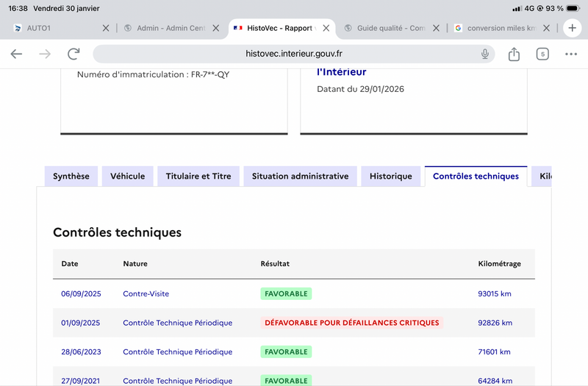Screen dimensions: 588x386
Task: Tap the microphone voice search icon
Action: (485, 54)
